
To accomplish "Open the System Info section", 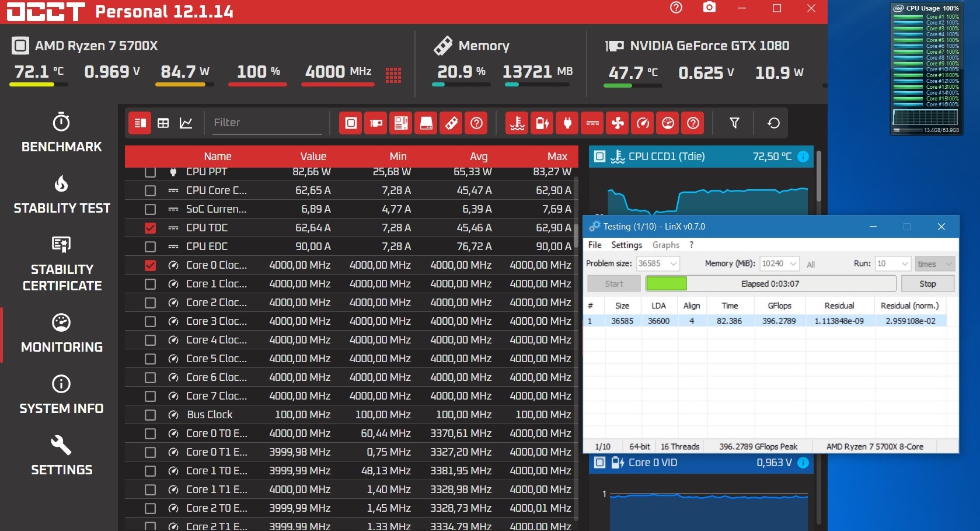I will point(61,394).
